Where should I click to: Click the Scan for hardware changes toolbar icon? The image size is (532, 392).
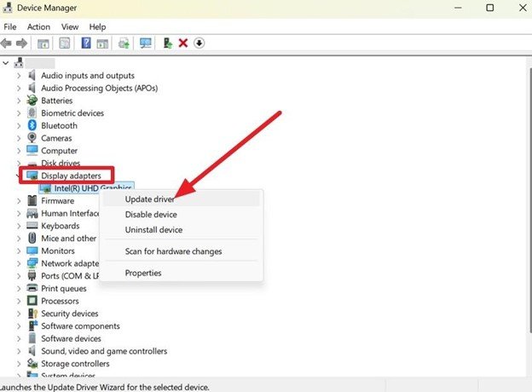point(124,43)
